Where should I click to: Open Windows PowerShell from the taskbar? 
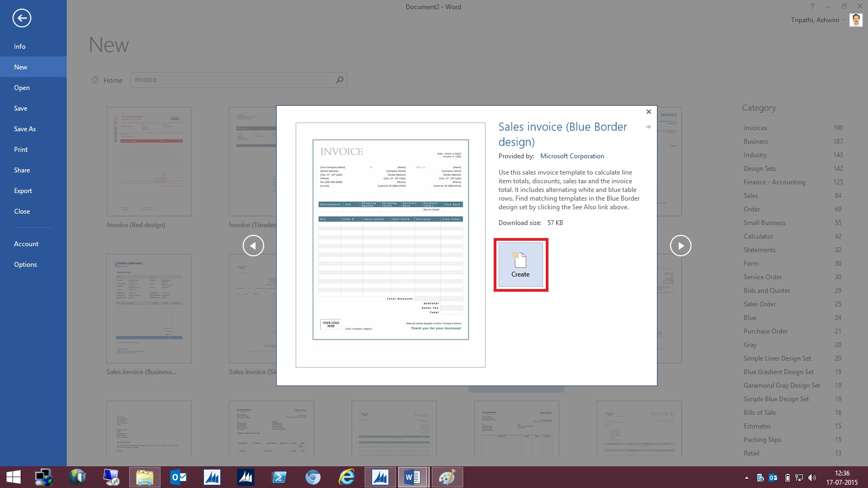coord(280,477)
